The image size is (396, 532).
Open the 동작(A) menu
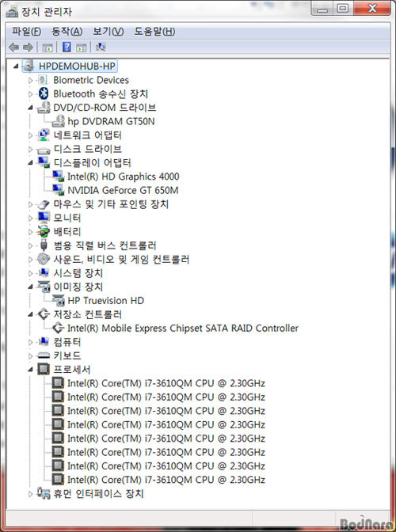[67, 32]
